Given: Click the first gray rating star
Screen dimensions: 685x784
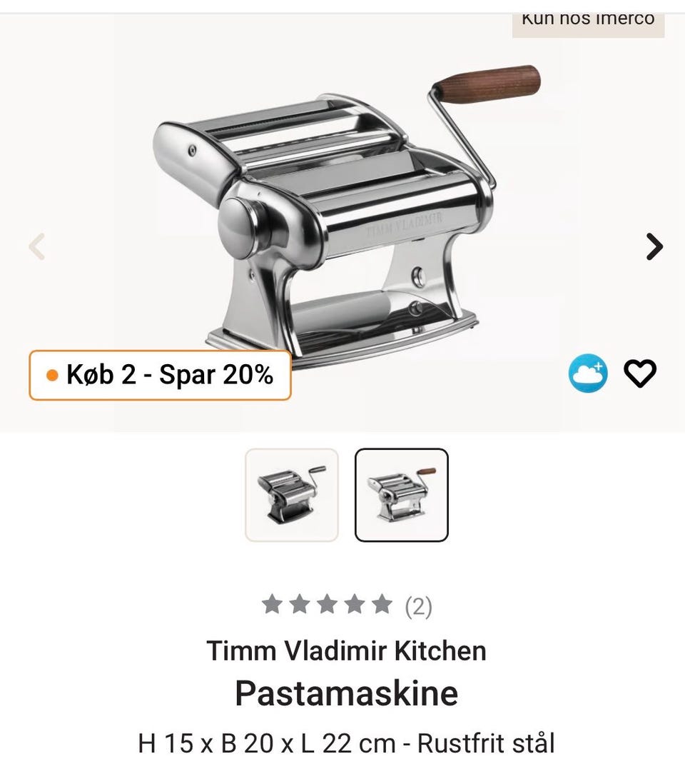Looking at the screenshot, I should [272, 603].
